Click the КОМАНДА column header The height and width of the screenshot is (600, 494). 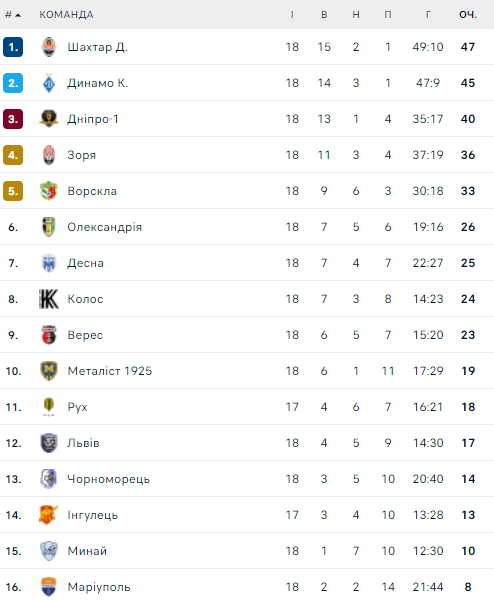(66, 15)
